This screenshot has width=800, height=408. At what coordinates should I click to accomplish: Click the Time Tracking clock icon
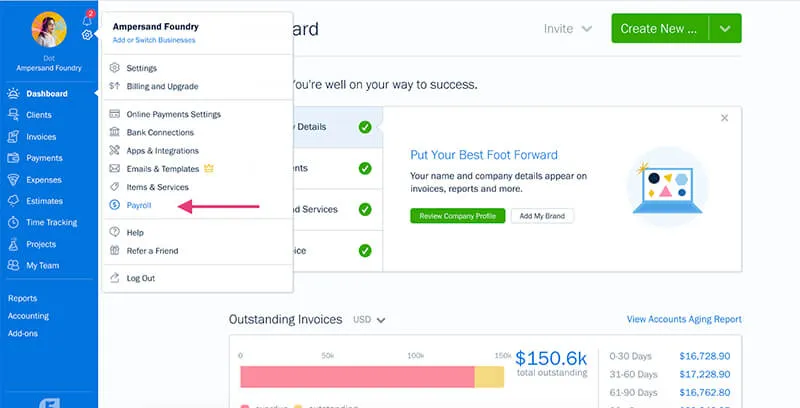point(13,222)
